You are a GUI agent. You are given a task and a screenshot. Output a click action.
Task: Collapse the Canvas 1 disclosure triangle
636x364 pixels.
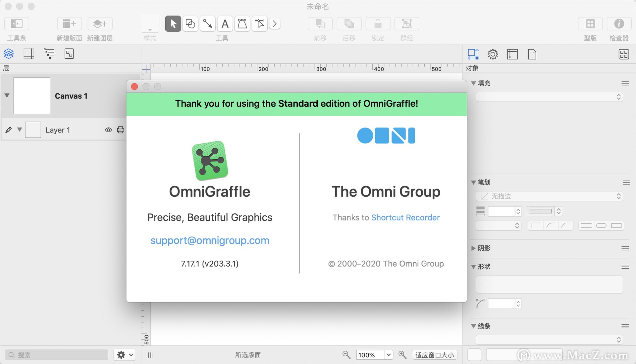point(6,95)
